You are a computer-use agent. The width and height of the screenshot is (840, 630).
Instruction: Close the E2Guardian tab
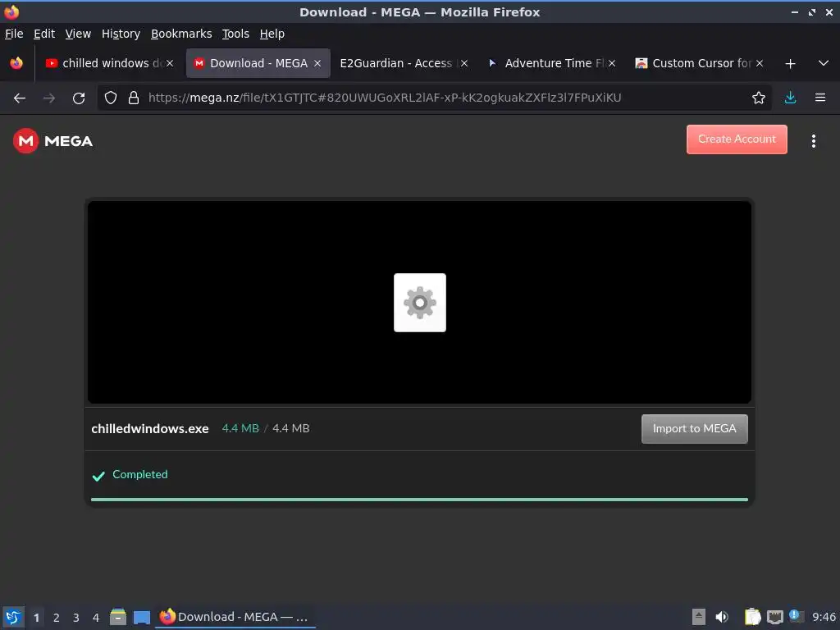pyautogui.click(x=464, y=63)
